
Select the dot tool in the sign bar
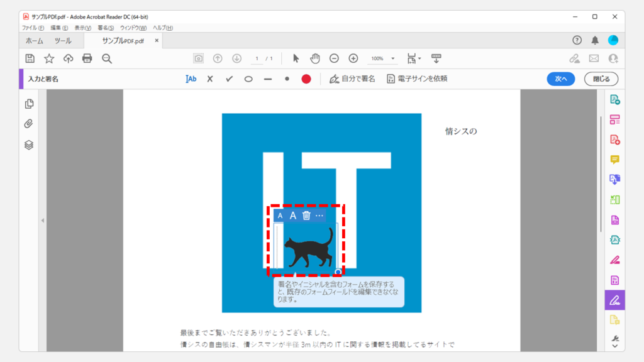pyautogui.click(x=287, y=79)
